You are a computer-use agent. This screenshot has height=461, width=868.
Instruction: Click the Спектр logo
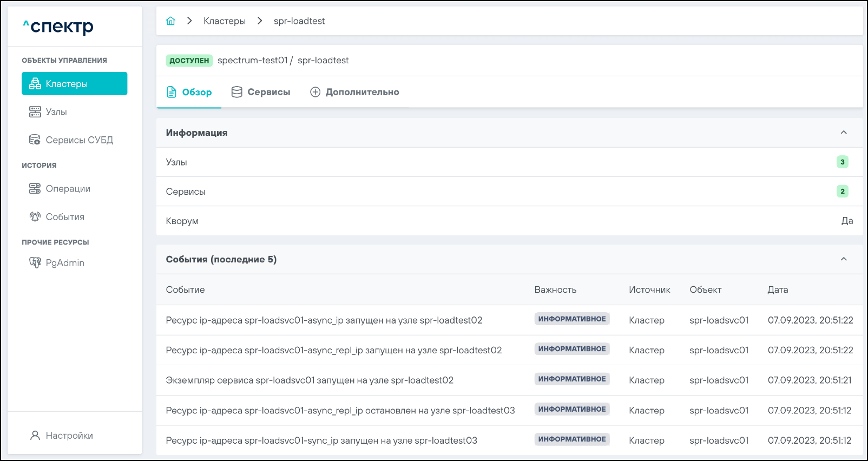point(58,27)
